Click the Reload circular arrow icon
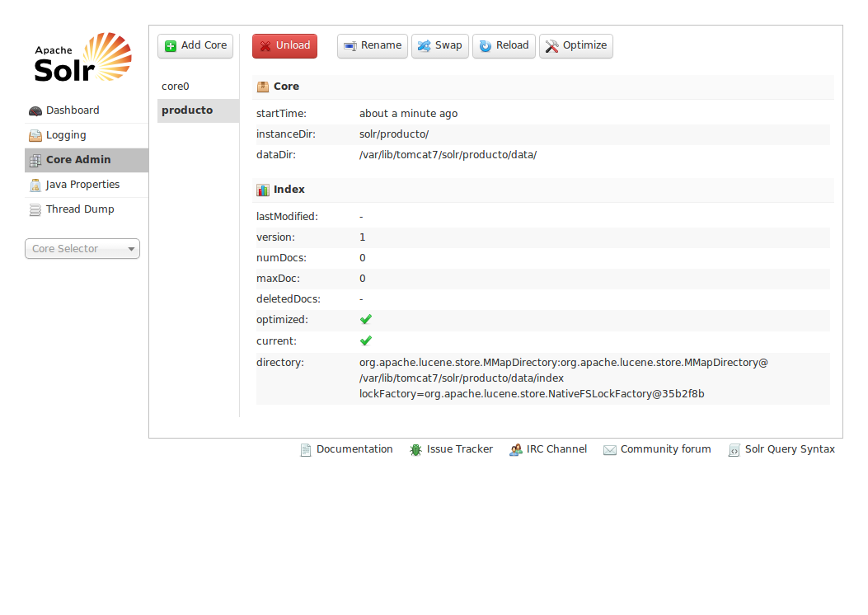Image resolution: width=868 pixels, height=615 pixels. tap(486, 46)
